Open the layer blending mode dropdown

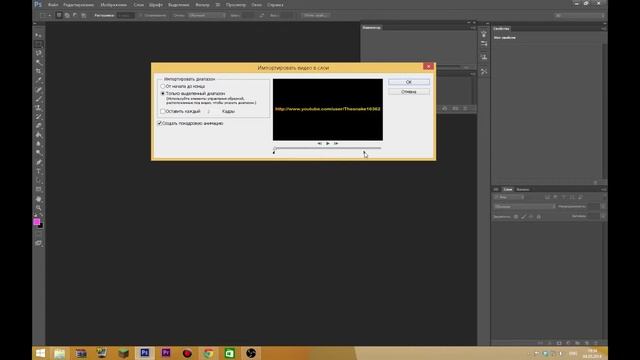coord(524,207)
